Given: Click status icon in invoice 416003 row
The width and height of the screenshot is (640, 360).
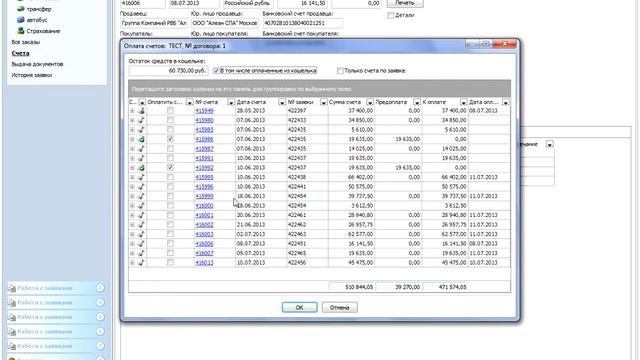Looking at the screenshot, I should coord(141,234).
